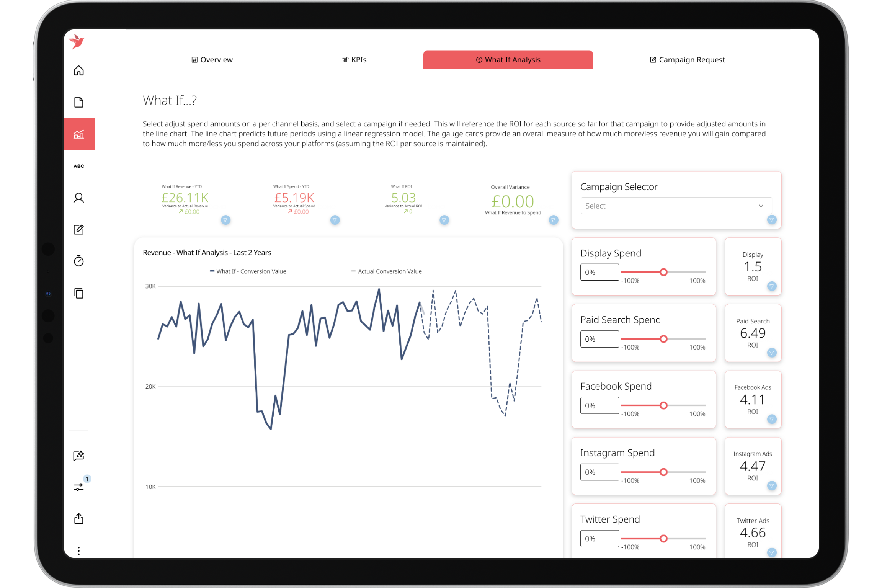This screenshot has height=588, width=882.
Task: Click the Display Spend percentage input field
Action: 599,273
